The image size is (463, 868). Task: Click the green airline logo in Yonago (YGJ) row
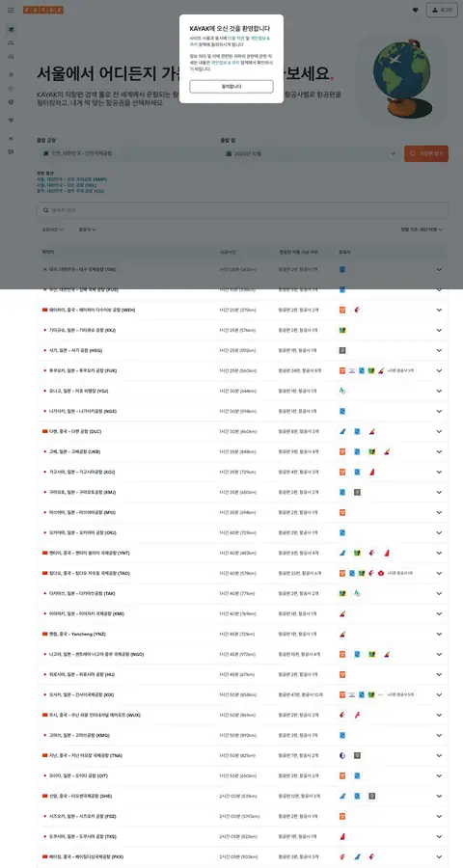pos(342,391)
